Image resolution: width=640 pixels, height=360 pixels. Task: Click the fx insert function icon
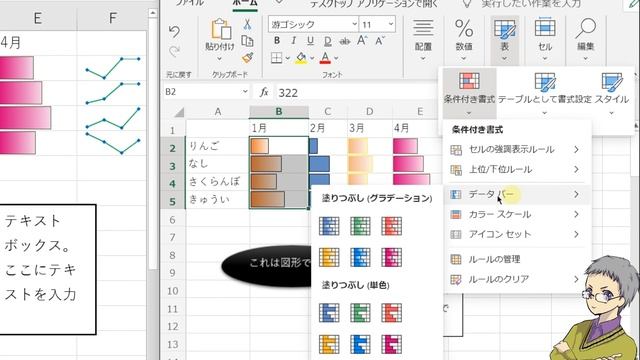pos(264,92)
